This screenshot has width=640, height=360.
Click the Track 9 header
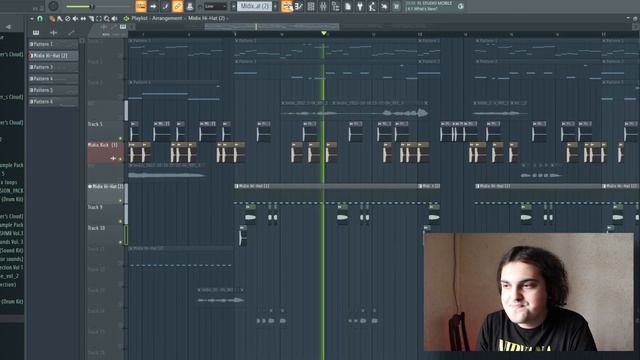(x=105, y=214)
